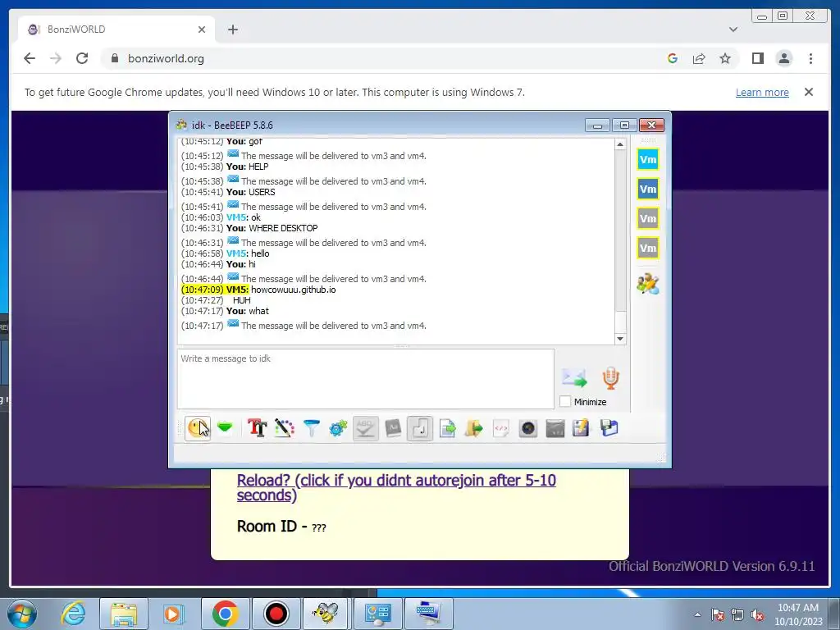Bookmark this page star icon
Image resolution: width=840 pixels, height=630 pixels.
pyautogui.click(x=725, y=58)
